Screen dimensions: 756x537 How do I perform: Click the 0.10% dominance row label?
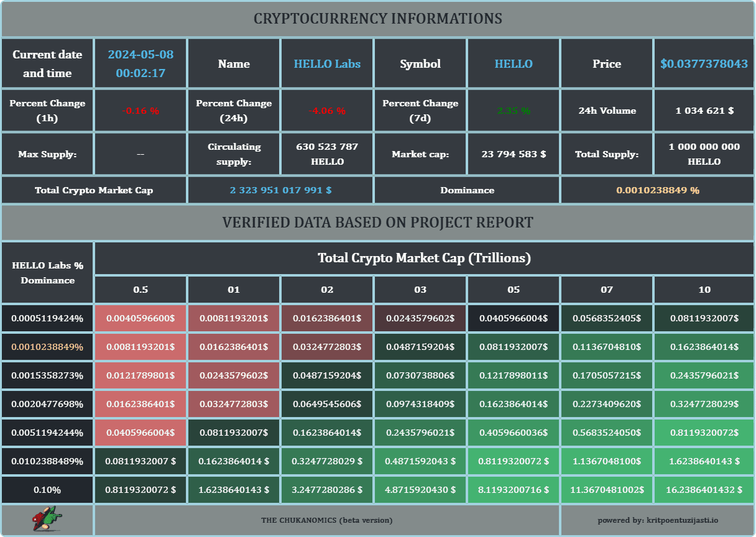click(x=47, y=490)
